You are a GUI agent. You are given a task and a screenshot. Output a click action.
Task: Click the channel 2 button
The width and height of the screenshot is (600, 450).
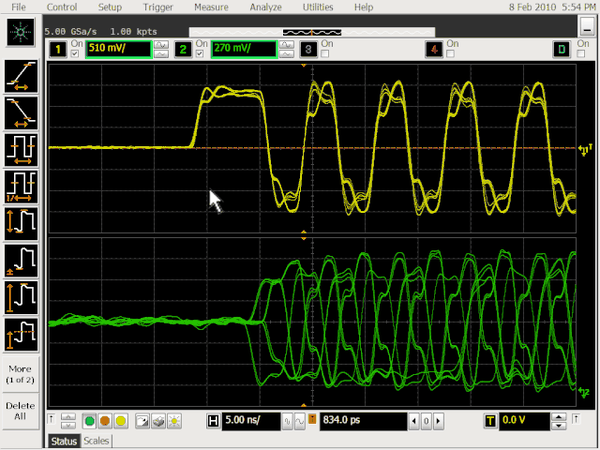pyautogui.click(x=183, y=49)
